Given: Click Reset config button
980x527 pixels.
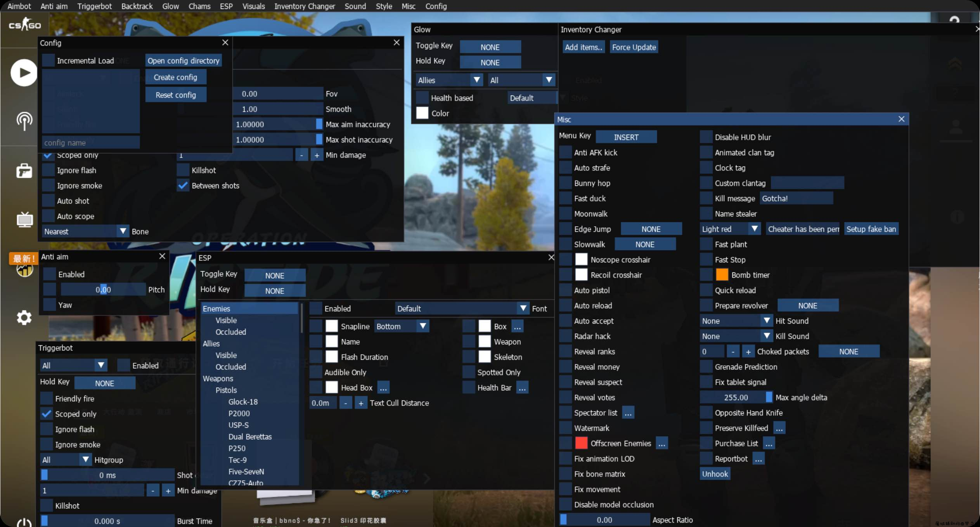Looking at the screenshot, I should click(x=176, y=95).
